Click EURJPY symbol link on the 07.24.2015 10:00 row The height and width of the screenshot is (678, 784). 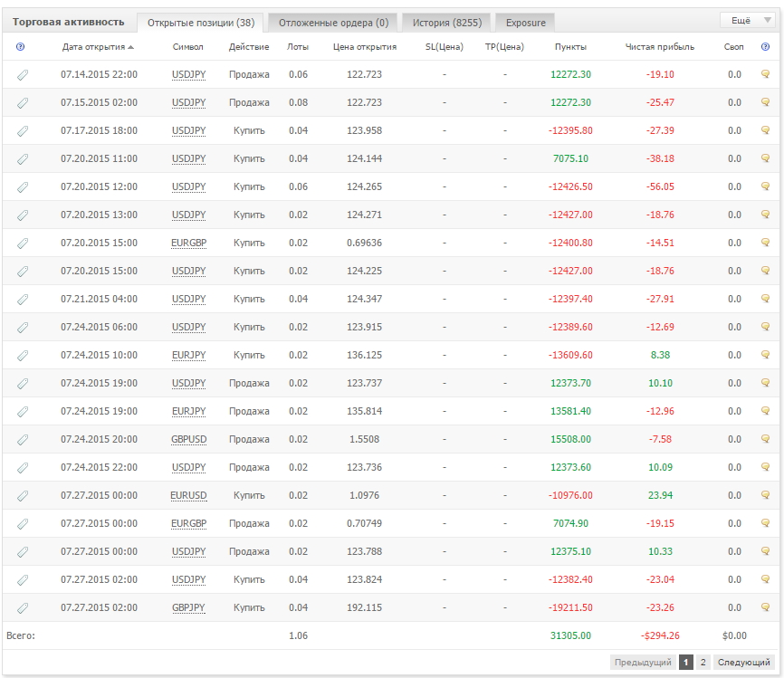(x=188, y=355)
